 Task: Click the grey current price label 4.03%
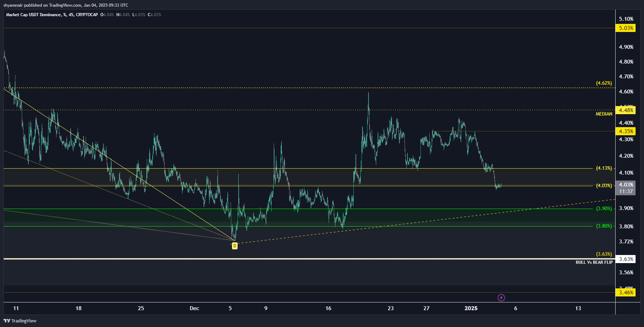coord(625,185)
